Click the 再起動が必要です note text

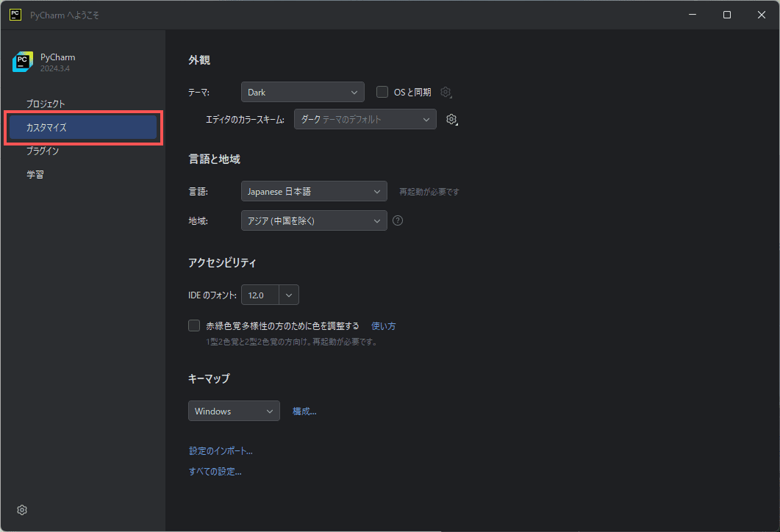[x=429, y=192]
